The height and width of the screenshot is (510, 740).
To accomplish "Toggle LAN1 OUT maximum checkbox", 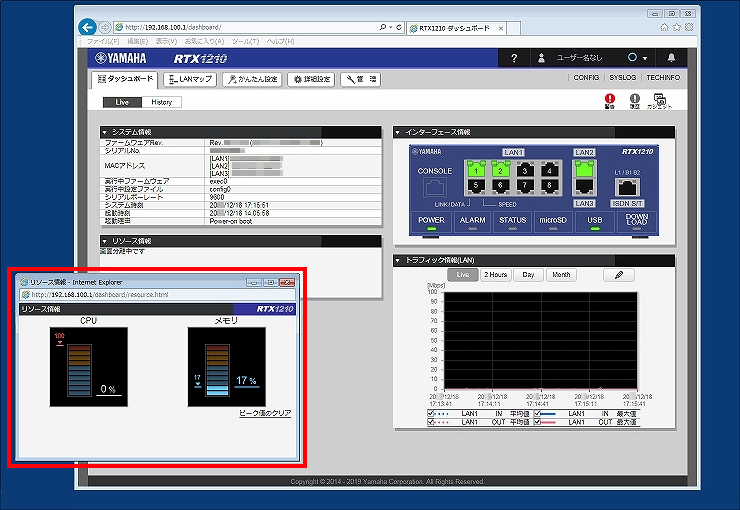I will [x=538, y=422].
